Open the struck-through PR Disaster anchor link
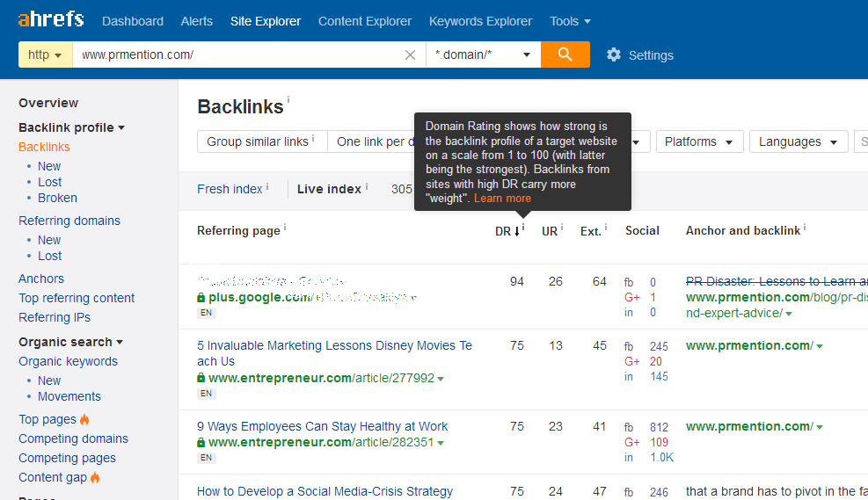868x500 pixels. [x=777, y=281]
